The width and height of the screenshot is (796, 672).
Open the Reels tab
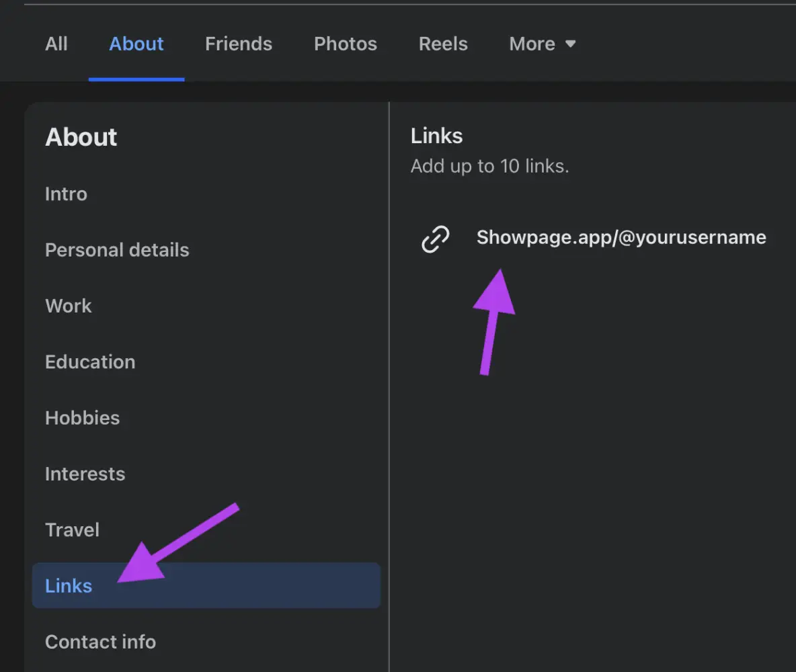[442, 44]
